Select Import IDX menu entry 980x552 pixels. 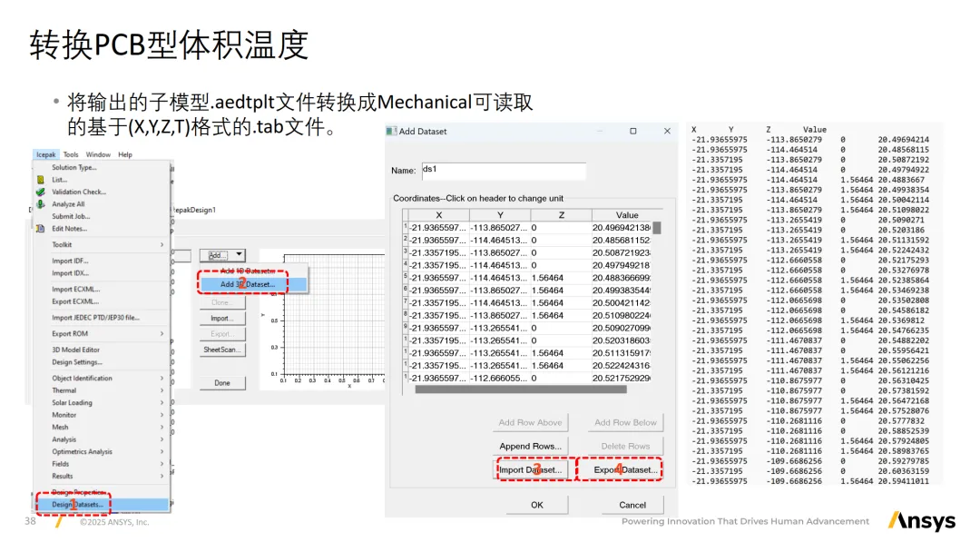tap(70, 273)
